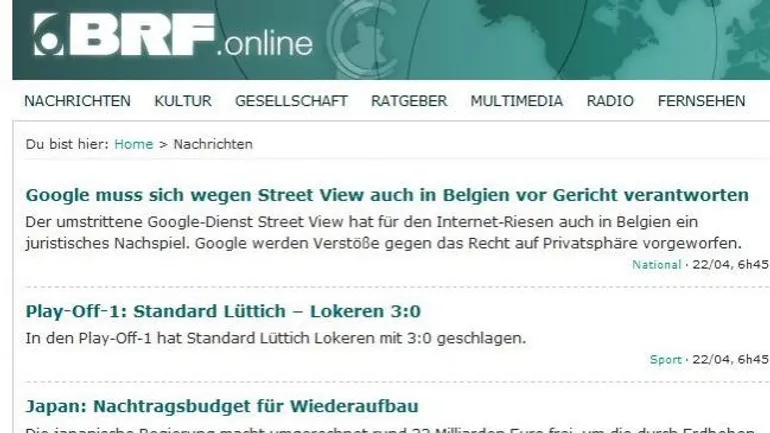Open the KULTUR section

tap(183, 101)
